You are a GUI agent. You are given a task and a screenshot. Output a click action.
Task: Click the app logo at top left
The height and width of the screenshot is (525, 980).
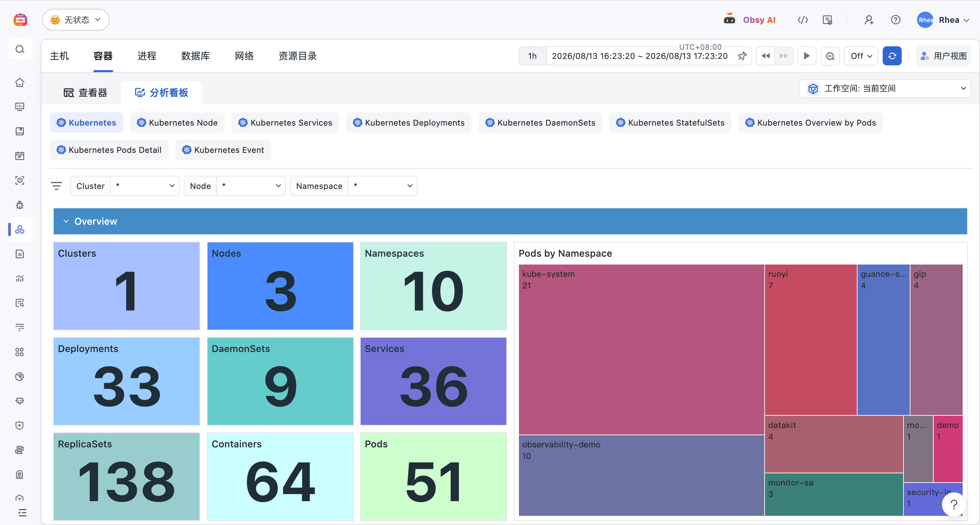click(x=20, y=19)
